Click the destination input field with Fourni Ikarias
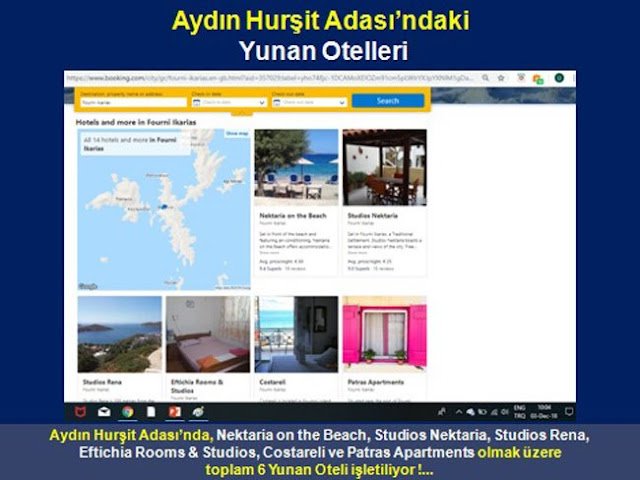 click(132, 102)
